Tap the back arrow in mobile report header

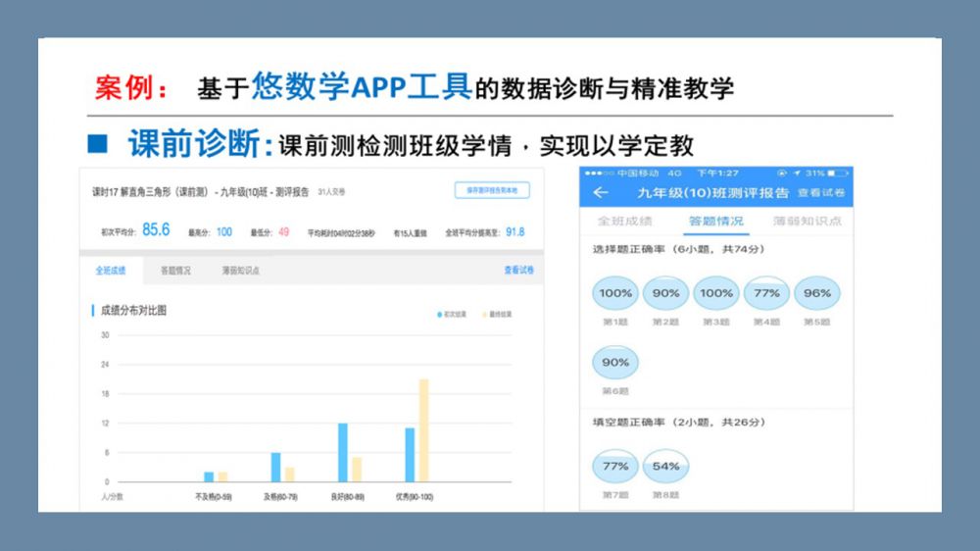click(x=601, y=193)
